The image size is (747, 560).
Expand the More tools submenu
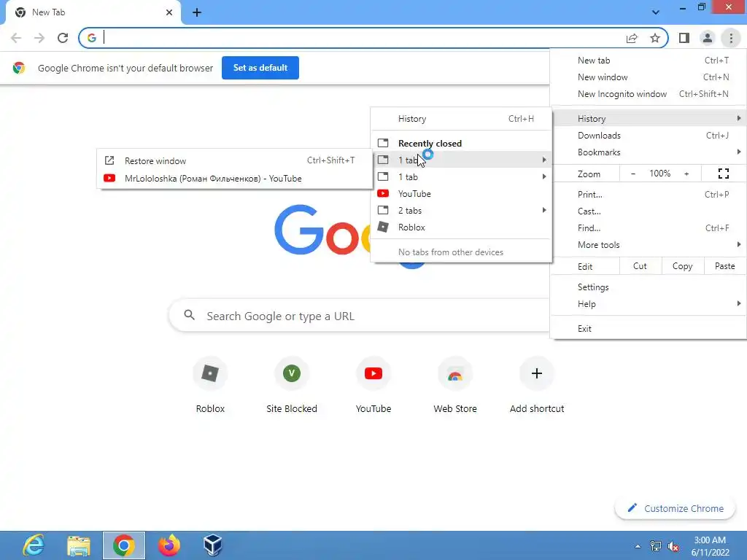[x=649, y=245]
